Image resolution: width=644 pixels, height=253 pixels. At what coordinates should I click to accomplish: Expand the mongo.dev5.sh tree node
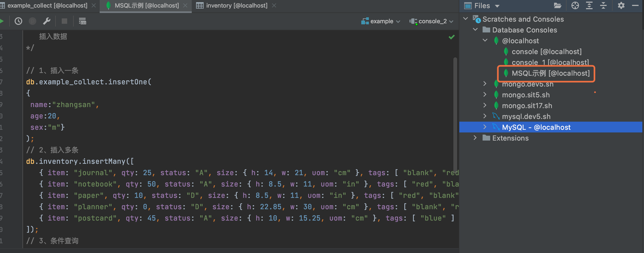(x=484, y=84)
